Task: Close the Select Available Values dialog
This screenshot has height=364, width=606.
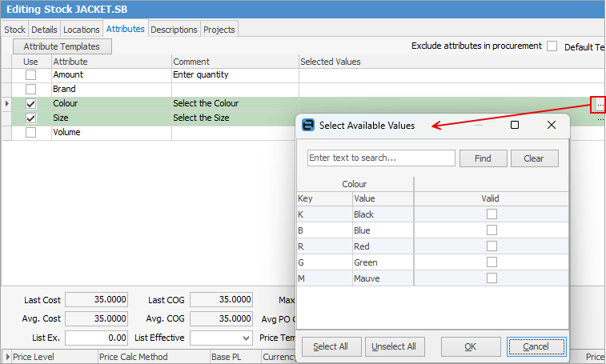Action: pyautogui.click(x=552, y=125)
